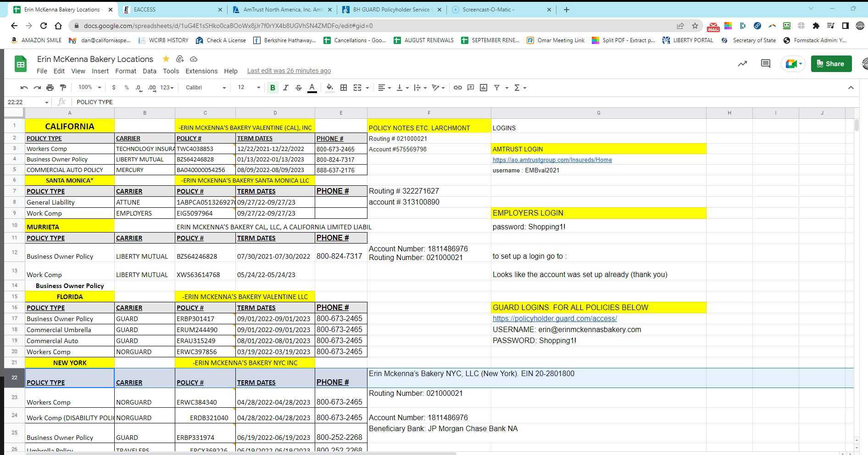Open the borders tool
This screenshot has width=868, height=455.
pos(343,88)
